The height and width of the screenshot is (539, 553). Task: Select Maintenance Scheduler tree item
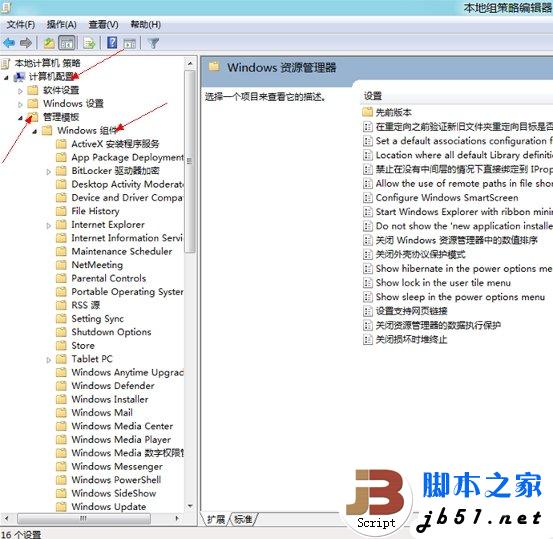tap(122, 251)
